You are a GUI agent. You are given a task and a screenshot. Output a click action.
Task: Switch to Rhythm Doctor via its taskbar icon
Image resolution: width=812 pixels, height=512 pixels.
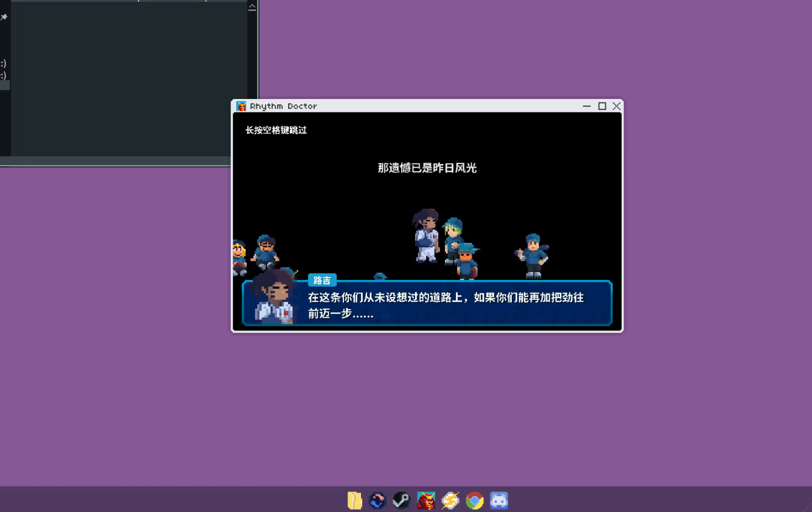click(426, 500)
